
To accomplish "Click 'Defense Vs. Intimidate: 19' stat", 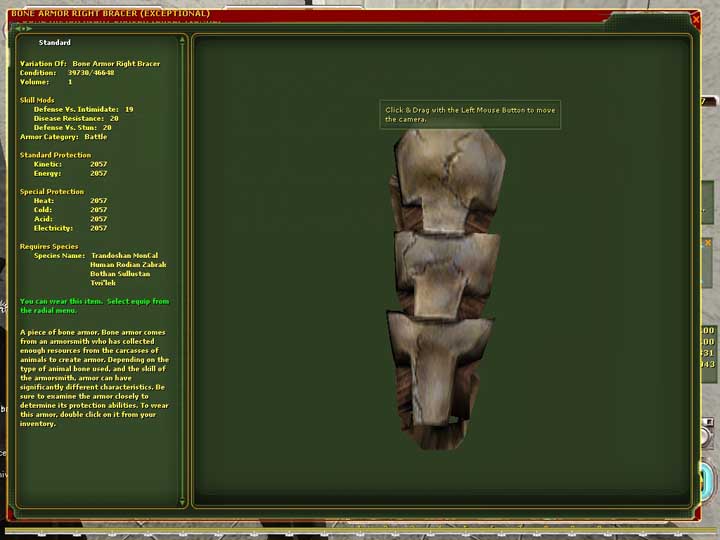I will click(x=83, y=109).
